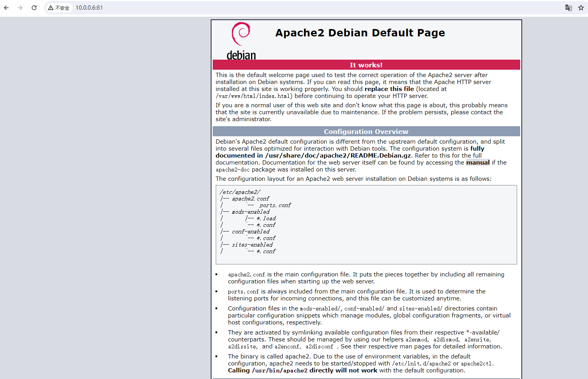Click a2disconf helper name
Viewport: 588px width, 379px height.
319,346
